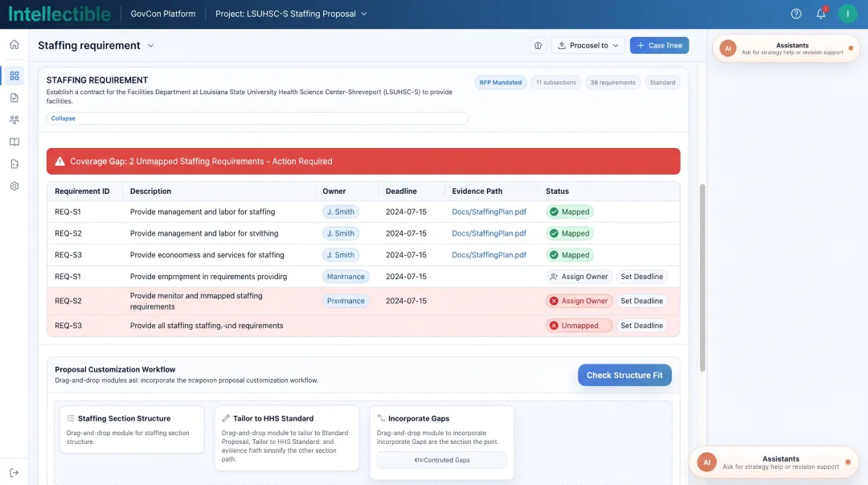Click the list icon on Staffing Section Structure
The height and width of the screenshot is (485, 868).
(x=70, y=418)
